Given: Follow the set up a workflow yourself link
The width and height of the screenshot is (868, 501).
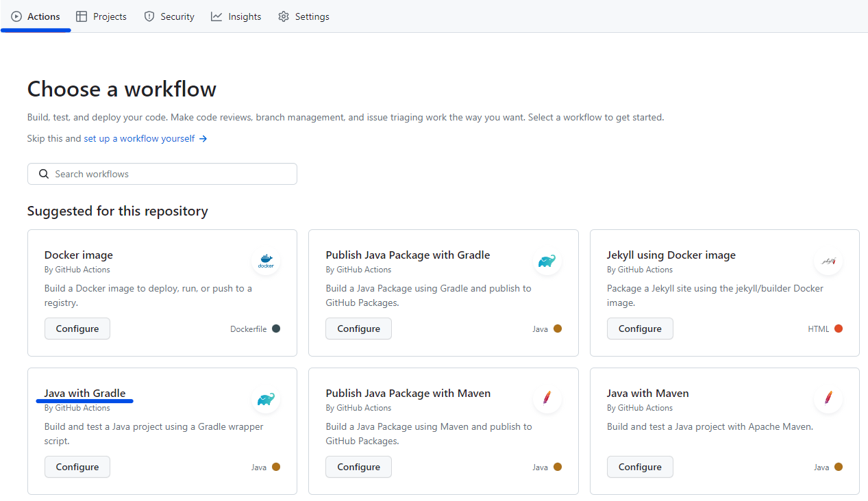Looking at the screenshot, I should click(x=139, y=138).
